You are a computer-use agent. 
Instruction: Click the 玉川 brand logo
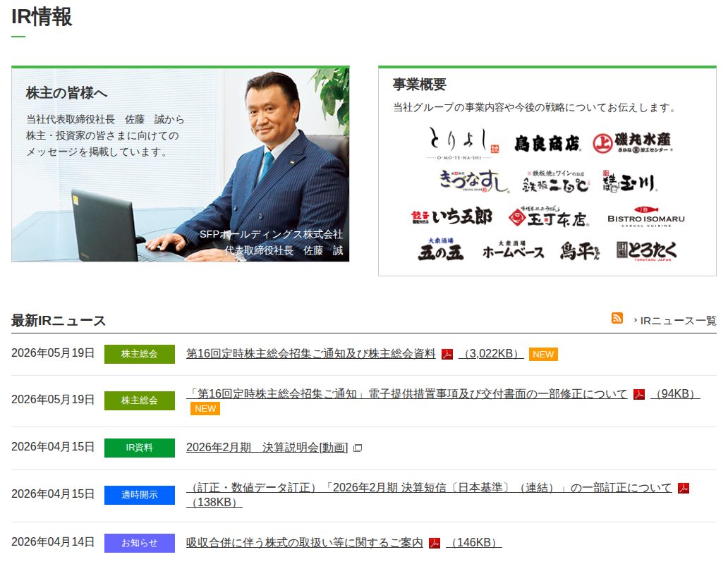[x=629, y=182]
